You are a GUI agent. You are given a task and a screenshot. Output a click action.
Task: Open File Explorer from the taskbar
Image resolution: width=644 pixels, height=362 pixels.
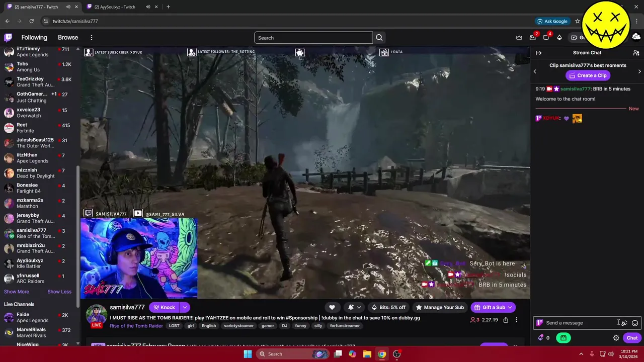[367, 354]
